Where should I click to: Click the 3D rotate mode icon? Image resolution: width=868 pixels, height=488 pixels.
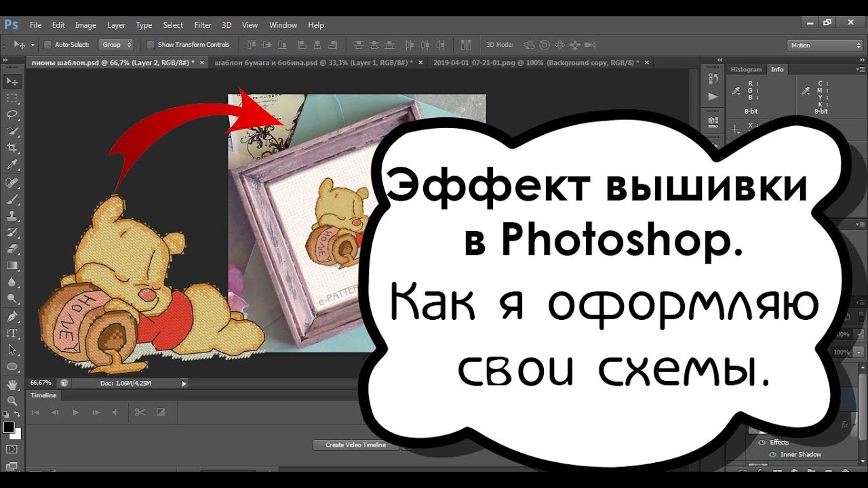pyautogui.click(x=529, y=45)
